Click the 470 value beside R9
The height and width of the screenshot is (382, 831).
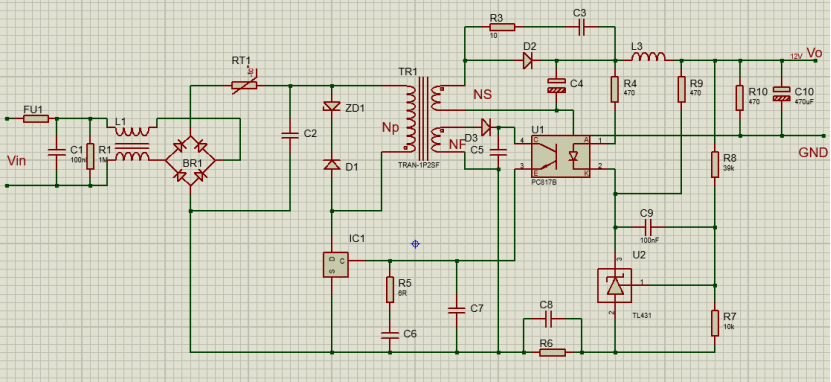696,93
